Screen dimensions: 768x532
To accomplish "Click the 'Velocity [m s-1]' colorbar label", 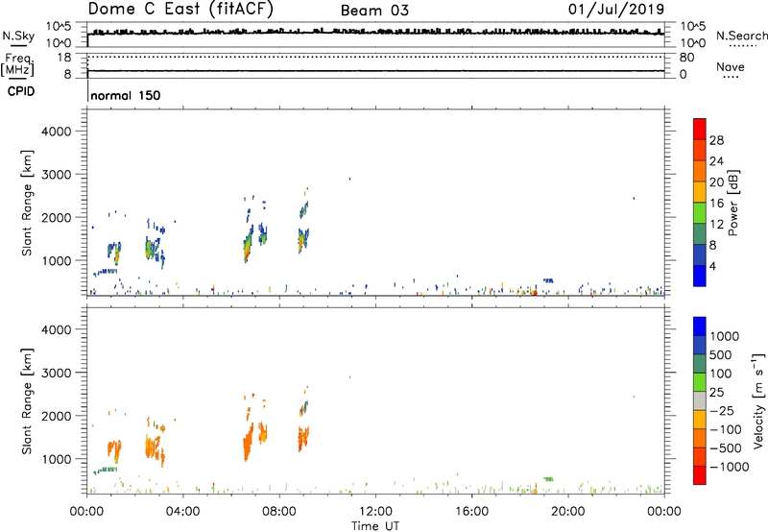I will 758,400.
